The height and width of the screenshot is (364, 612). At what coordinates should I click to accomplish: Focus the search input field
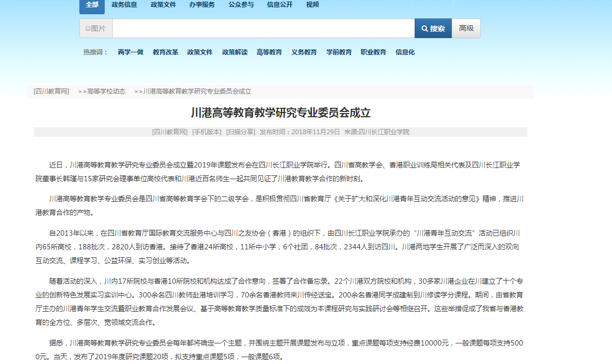point(263,29)
